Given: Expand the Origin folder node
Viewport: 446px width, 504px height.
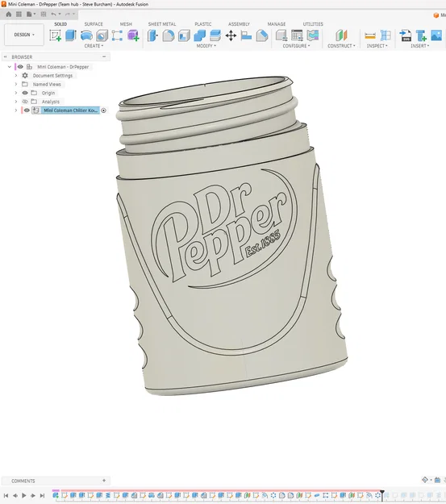Looking at the screenshot, I should tap(16, 93).
